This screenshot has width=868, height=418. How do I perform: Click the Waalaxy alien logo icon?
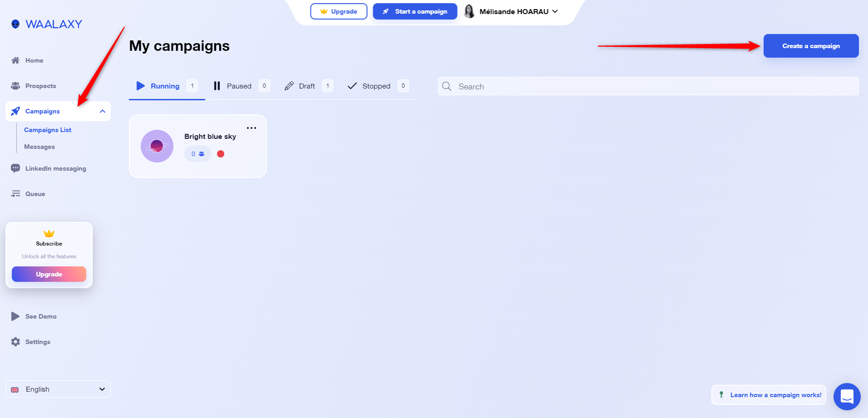15,24
